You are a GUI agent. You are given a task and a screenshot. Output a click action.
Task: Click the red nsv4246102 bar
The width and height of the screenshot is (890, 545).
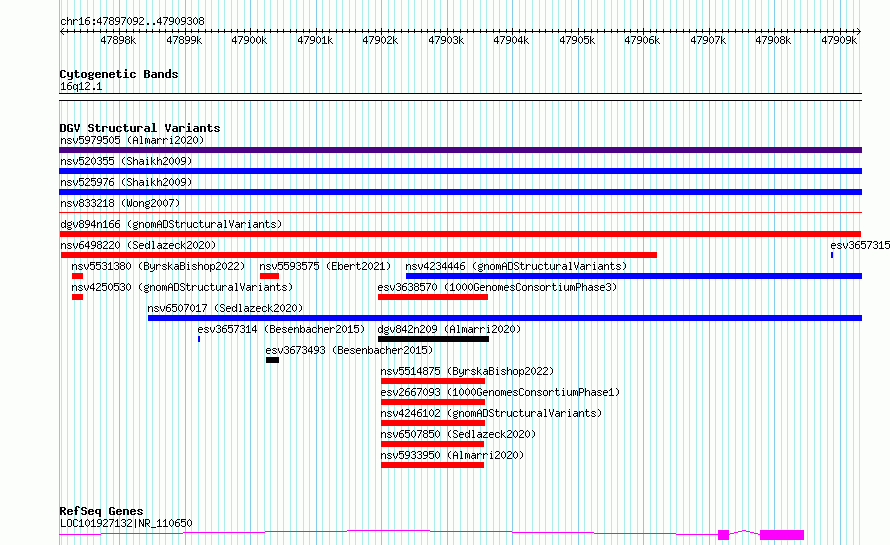point(433,423)
